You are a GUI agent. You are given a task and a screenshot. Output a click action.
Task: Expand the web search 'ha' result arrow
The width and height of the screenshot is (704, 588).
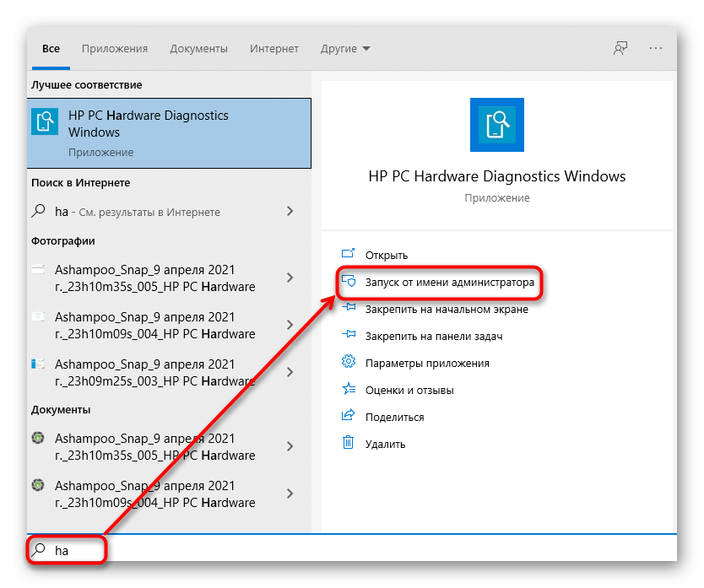click(x=290, y=212)
